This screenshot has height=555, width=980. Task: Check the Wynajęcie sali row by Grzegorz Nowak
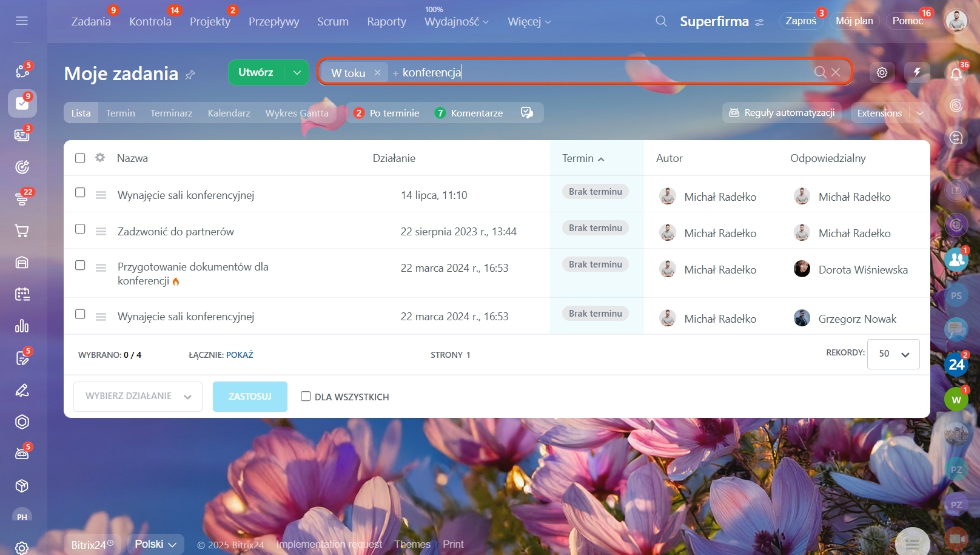click(80, 314)
